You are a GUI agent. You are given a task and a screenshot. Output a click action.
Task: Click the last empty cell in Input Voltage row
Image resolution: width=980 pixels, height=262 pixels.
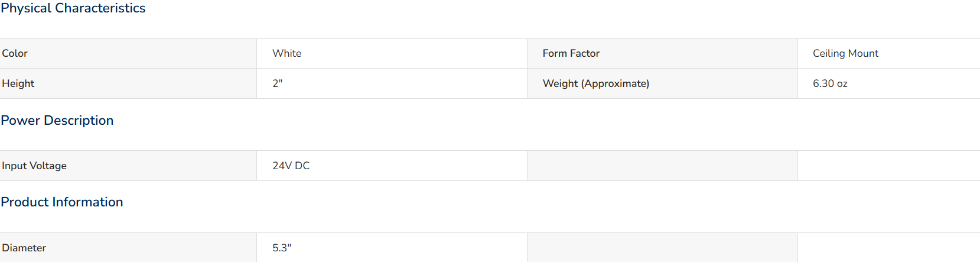pyautogui.click(x=889, y=166)
